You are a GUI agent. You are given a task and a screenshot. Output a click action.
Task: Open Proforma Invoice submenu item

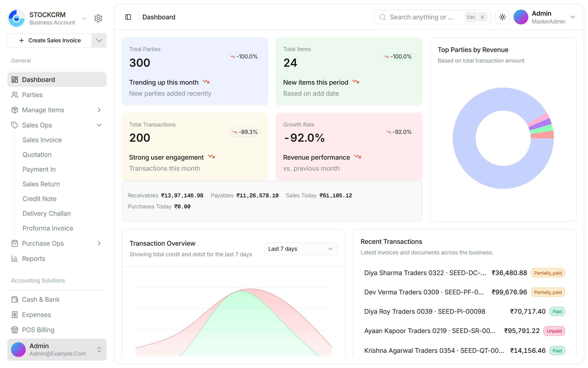tap(48, 228)
